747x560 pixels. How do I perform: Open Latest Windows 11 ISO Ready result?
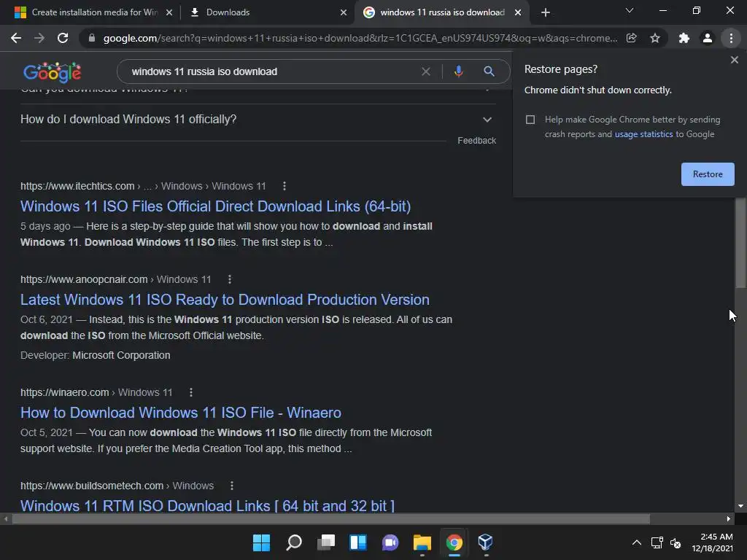pyautogui.click(x=225, y=300)
